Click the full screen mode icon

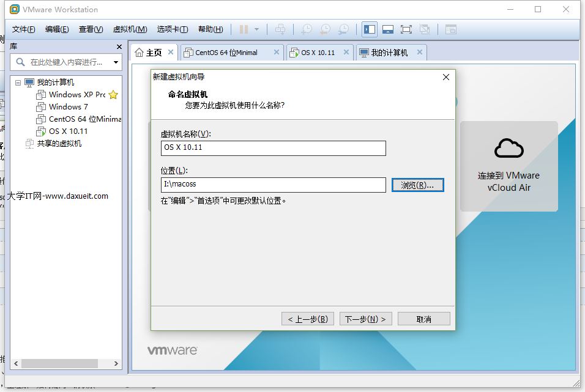(406, 29)
